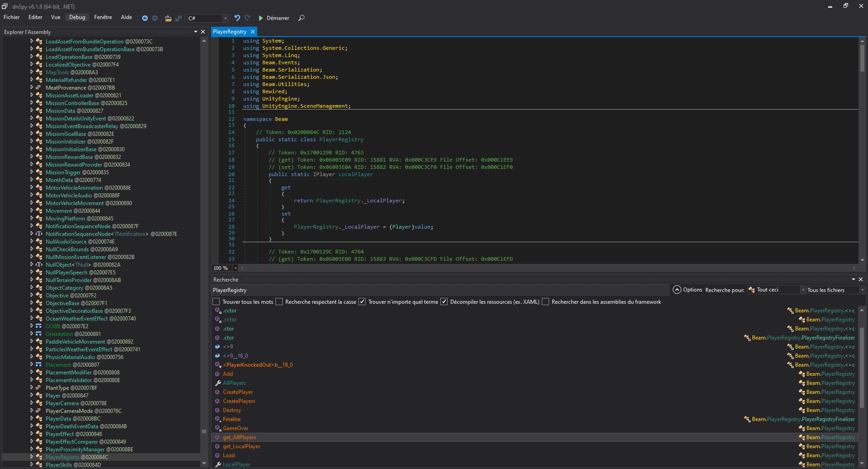Click the navigate back arrow icon

click(x=145, y=18)
